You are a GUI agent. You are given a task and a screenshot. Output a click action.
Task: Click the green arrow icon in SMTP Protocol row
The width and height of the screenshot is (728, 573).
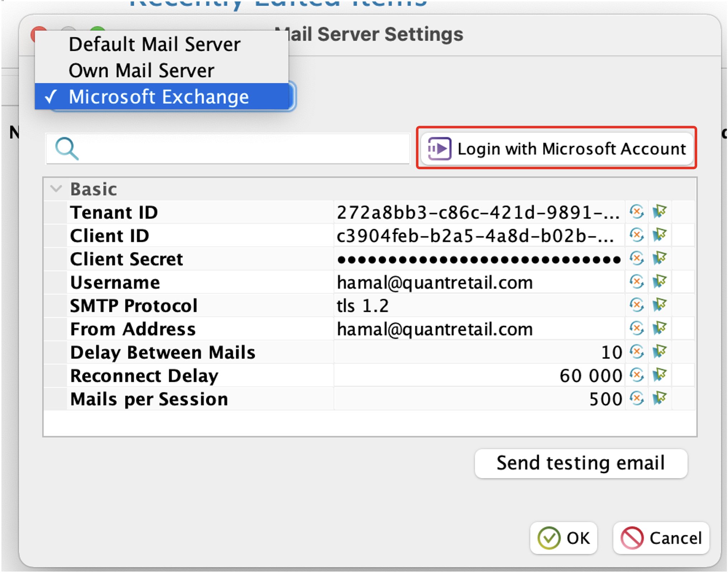(x=660, y=305)
